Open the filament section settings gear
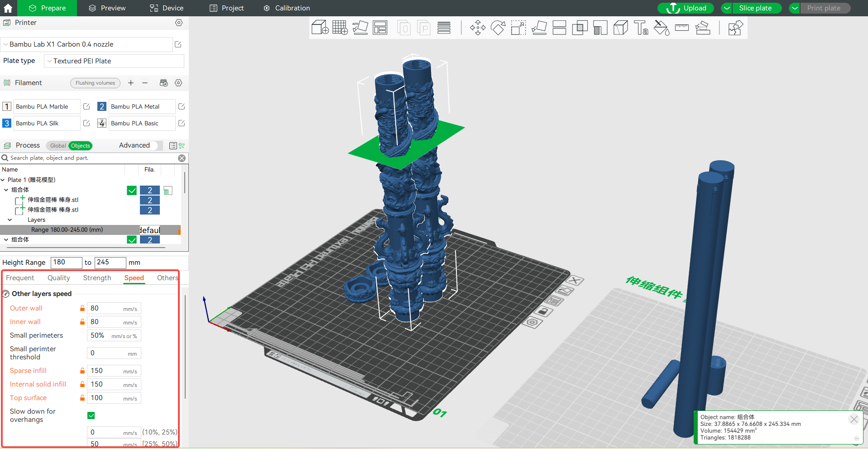This screenshot has height=449, width=868. pos(178,83)
